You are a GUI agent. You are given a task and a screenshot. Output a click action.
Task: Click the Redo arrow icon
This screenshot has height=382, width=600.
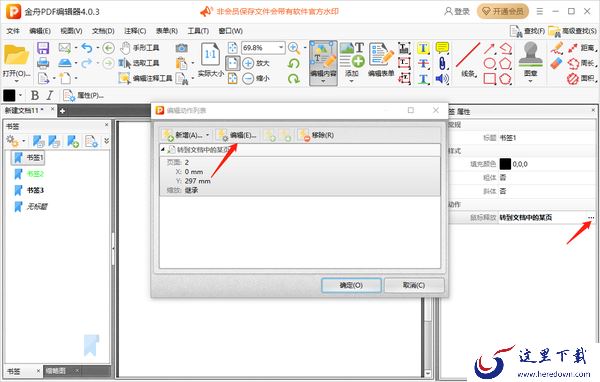tap(87, 63)
